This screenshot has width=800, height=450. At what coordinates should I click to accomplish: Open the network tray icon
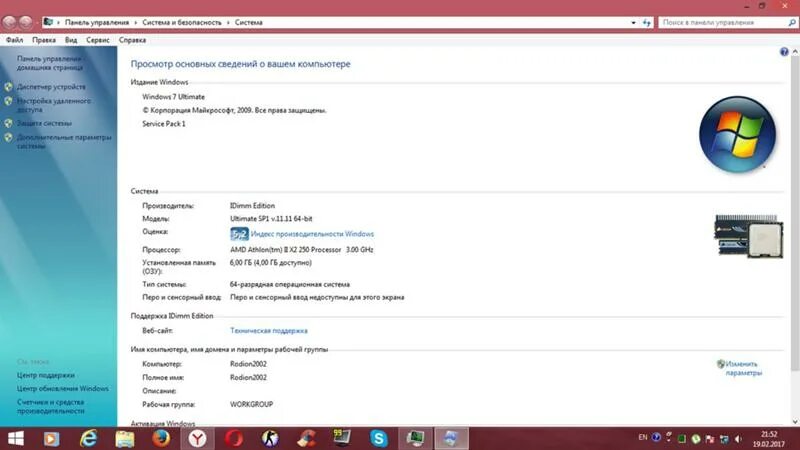tap(724, 439)
